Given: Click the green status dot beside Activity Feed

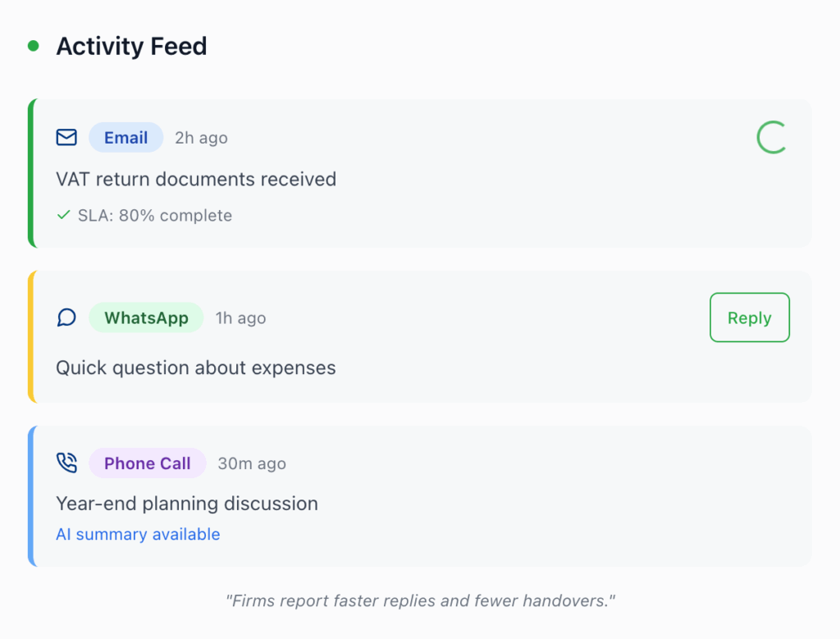Looking at the screenshot, I should (x=33, y=47).
